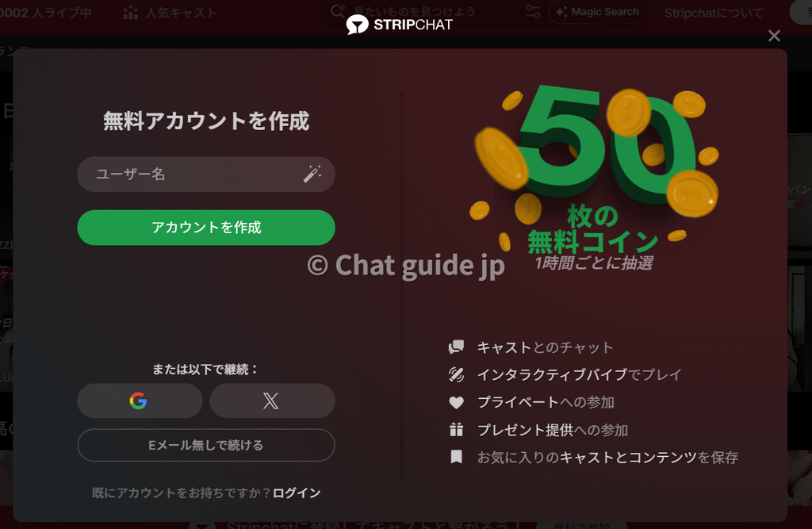Click the chat bubbles feature icon
The width and height of the screenshot is (812, 529).
pyautogui.click(x=456, y=347)
